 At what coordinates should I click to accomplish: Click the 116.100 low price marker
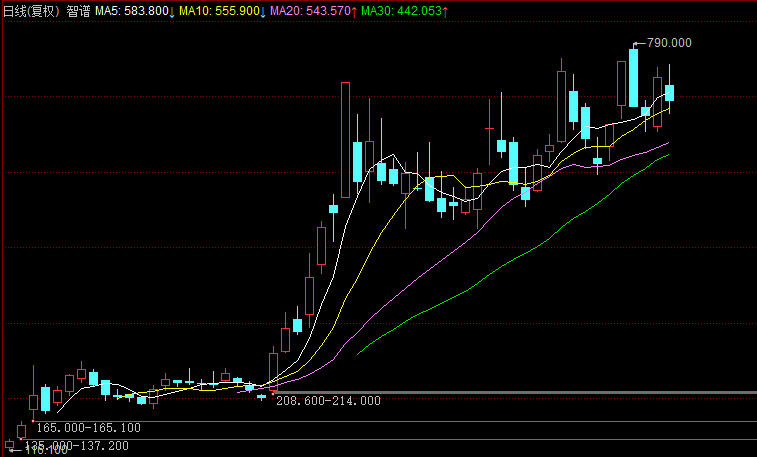click(x=45, y=451)
